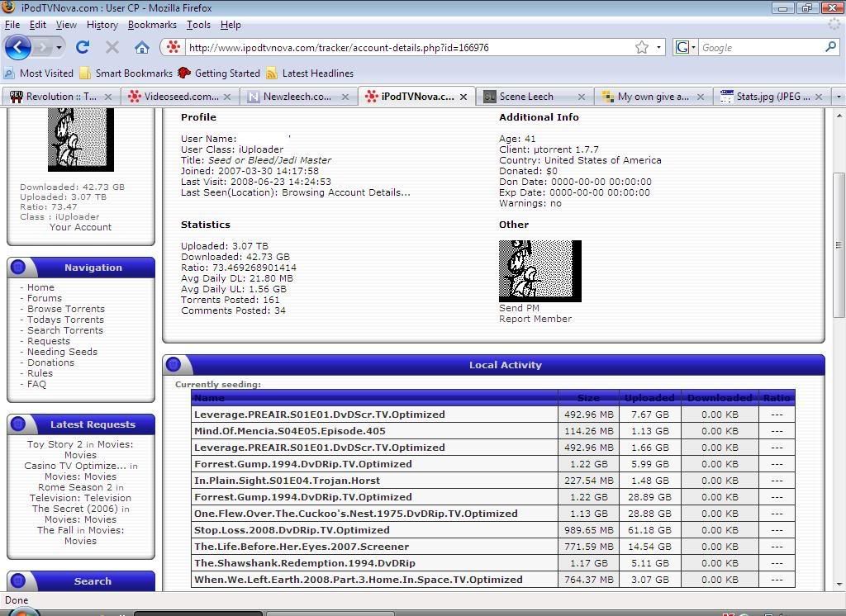Image resolution: width=846 pixels, height=616 pixels.
Task: Click the search magnifier icon
Action: 830,47
